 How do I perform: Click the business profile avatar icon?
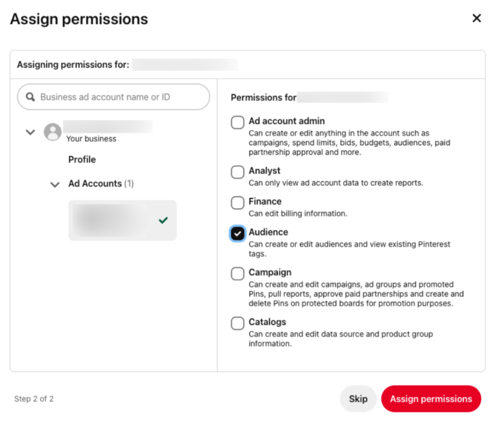pos(53,132)
